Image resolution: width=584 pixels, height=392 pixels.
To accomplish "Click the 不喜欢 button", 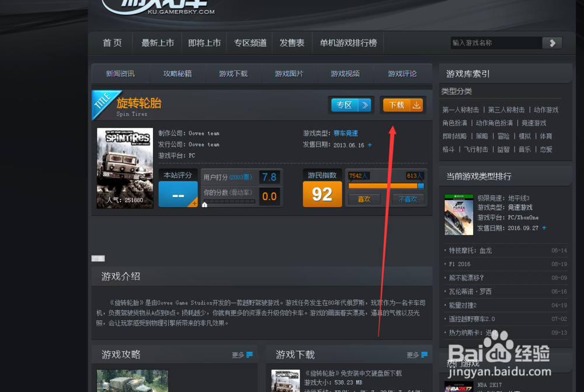I will (x=408, y=199).
